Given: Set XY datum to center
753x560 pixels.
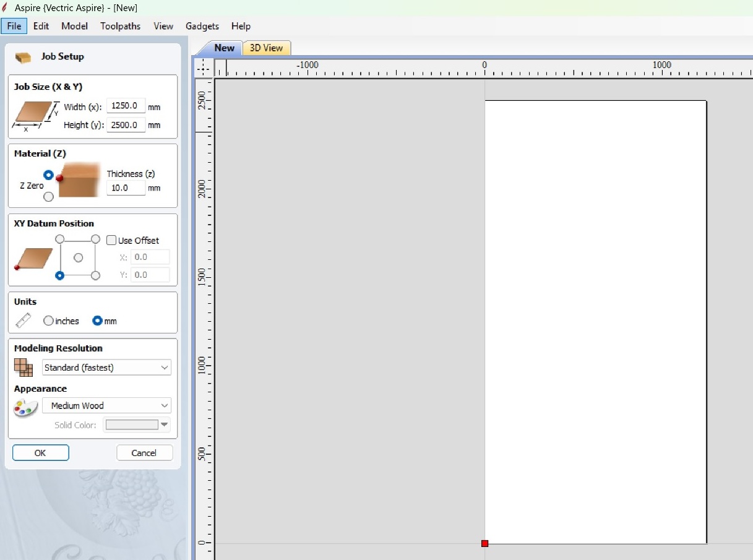Looking at the screenshot, I should 78,257.
